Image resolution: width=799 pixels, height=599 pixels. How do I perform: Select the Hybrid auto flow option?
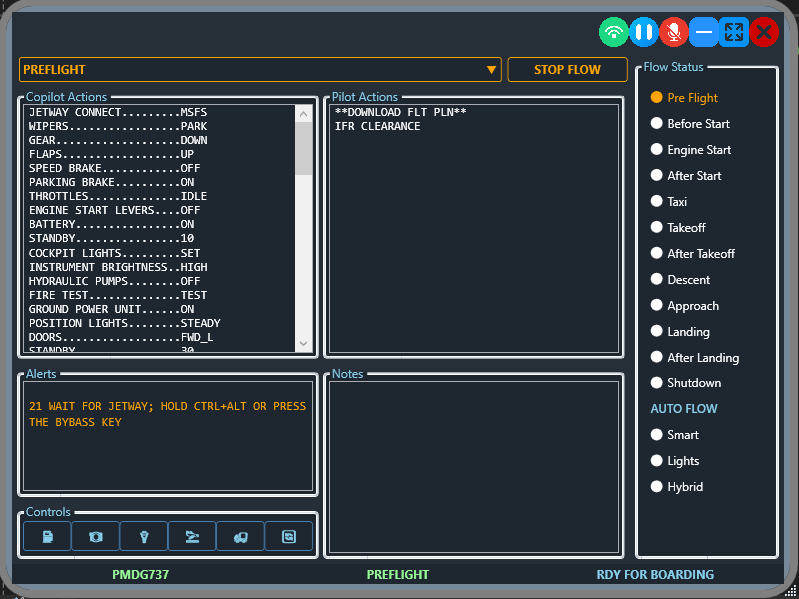click(657, 487)
